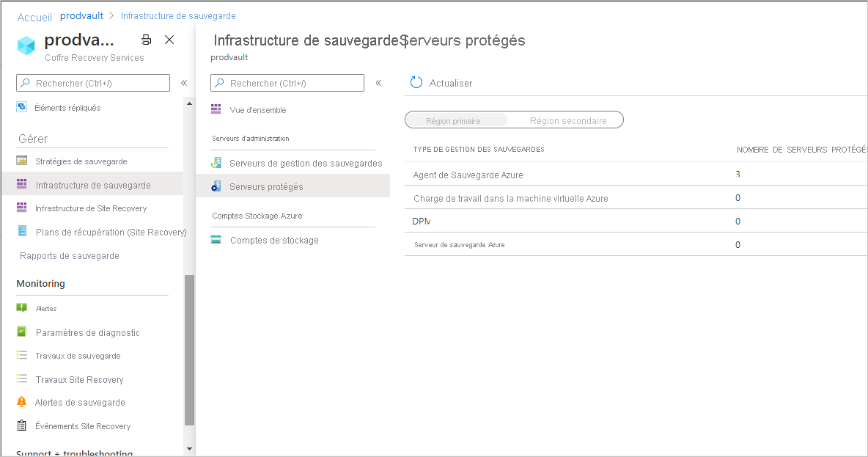Click the vault search field
The image size is (868, 457).
[x=92, y=83]
